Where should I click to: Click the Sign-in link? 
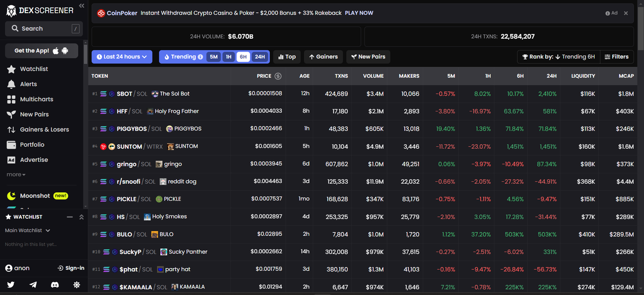[x=71, y=268]
